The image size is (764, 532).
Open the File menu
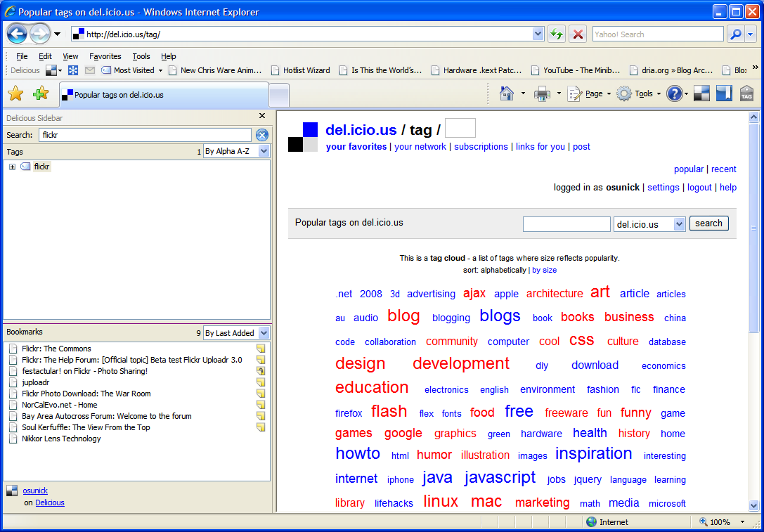[x=22, y=56]
